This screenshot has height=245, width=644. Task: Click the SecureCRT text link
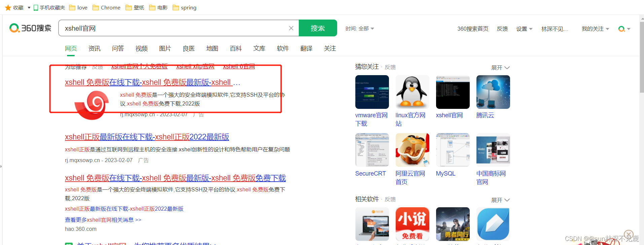point(370,174)
